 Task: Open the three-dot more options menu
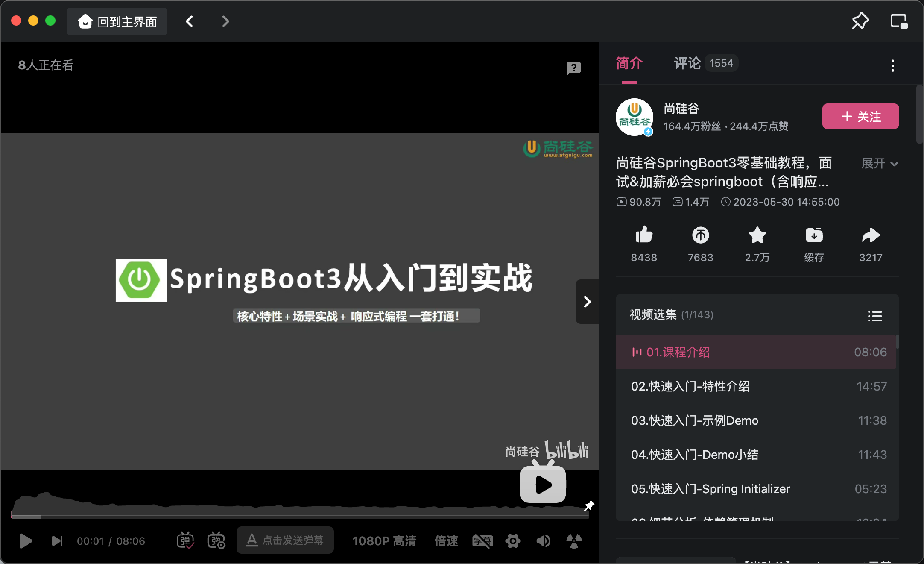click(893, 65)
